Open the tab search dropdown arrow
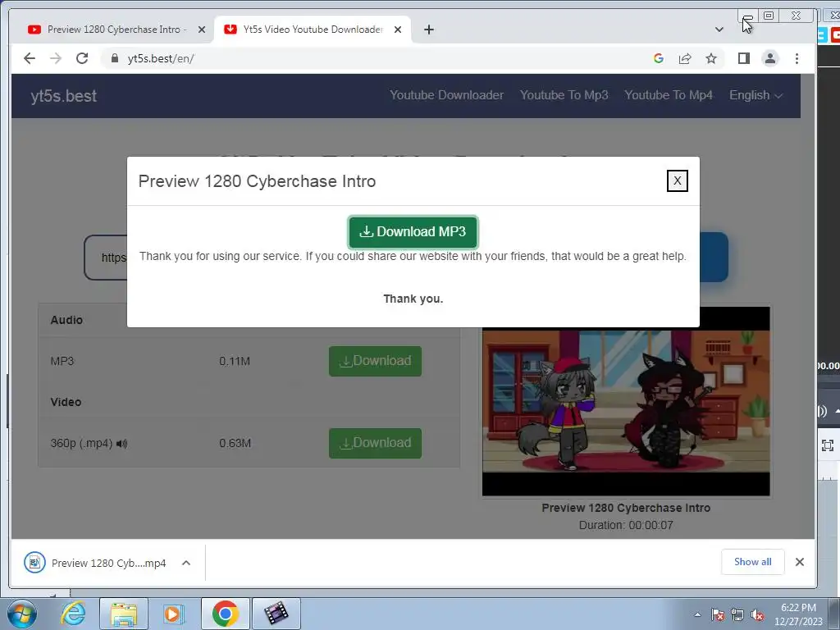This screenshot has width=840, height=630. point(719,30)
